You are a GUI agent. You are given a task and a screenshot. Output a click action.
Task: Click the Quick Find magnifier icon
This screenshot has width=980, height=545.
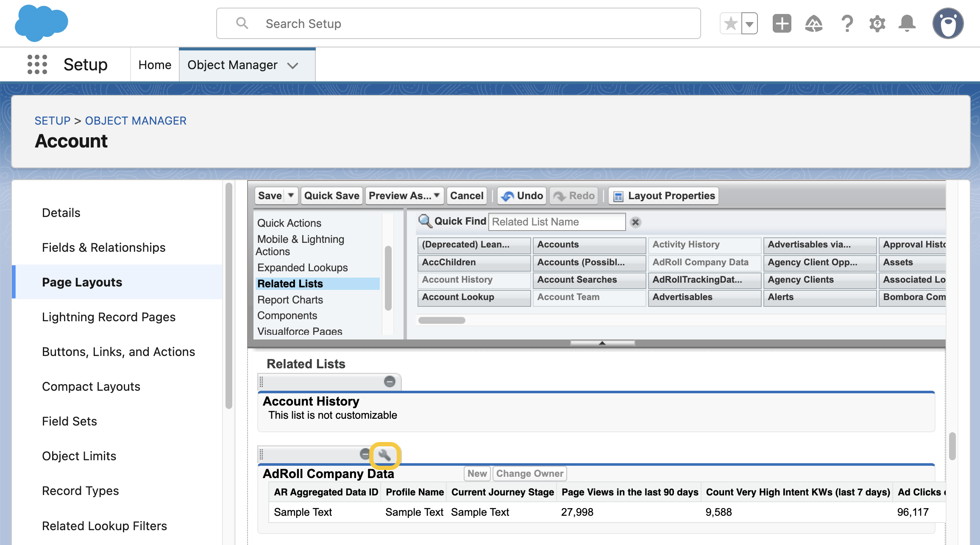[425, 221]
